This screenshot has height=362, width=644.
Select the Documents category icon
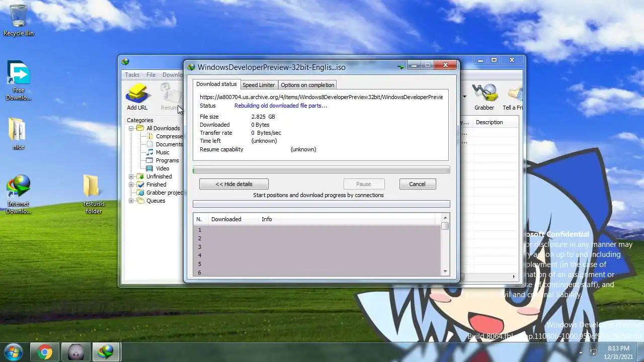tap(150, 144)
